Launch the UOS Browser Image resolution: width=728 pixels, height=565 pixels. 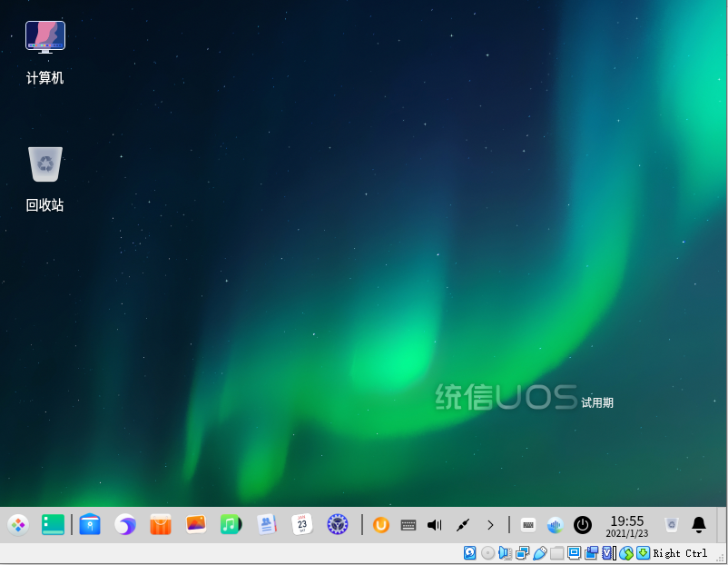125,525
